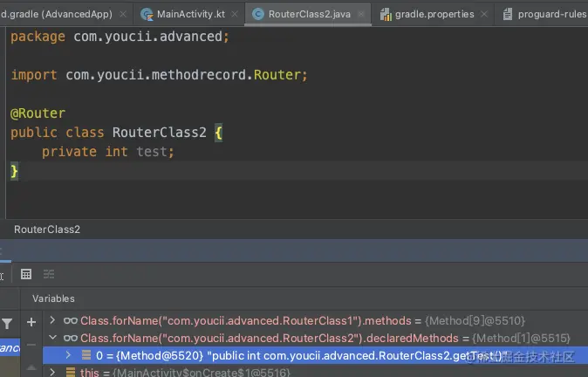This screenshot has height=377, width=588.
Task: Expand the RouterClass1 methods watch
Action: [x=52, y=320]
